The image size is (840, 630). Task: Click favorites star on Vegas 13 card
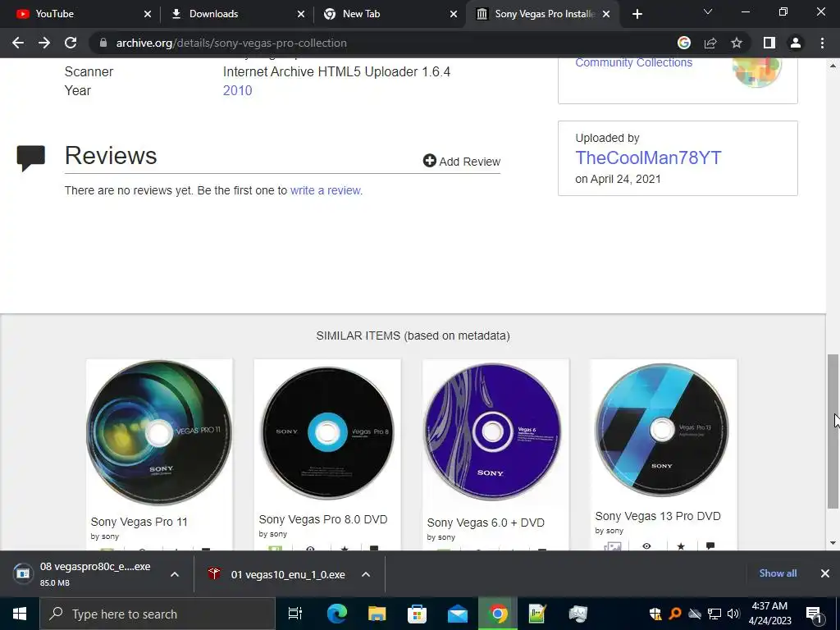681,546
